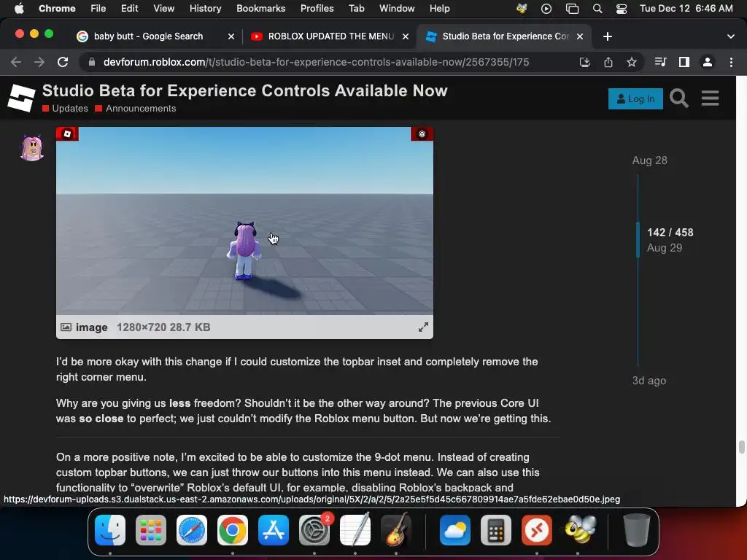Open the Calculator from the dock

(x=496, y=529)
